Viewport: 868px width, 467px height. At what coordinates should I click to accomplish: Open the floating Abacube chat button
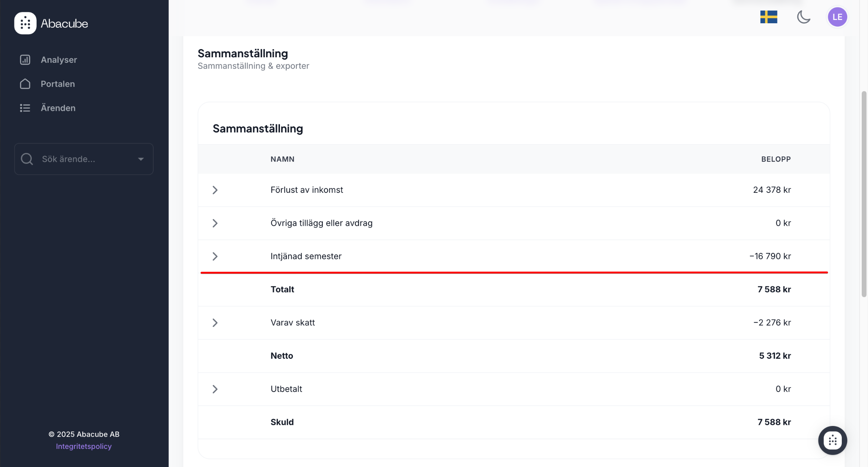coord(832,440)
